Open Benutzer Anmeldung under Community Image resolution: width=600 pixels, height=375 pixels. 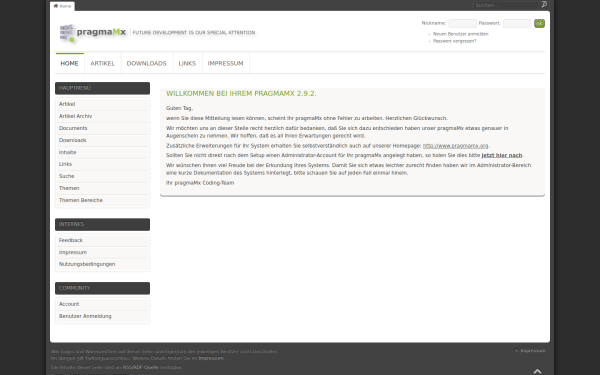click(102, 316)
